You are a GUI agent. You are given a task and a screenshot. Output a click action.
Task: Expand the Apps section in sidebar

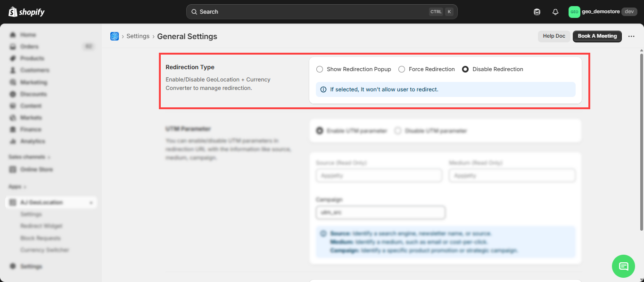[x=17, y=187]
